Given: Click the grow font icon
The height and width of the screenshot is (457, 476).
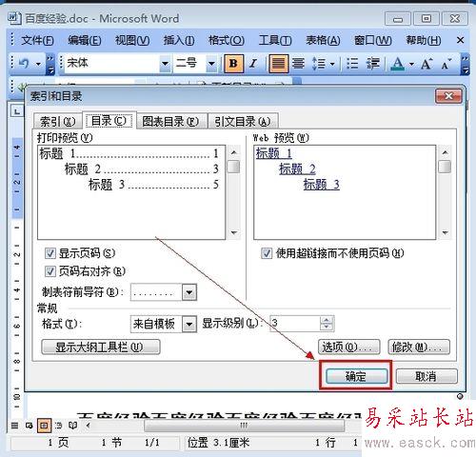Looking at the screenshot, I should click(x=426, y=64).
